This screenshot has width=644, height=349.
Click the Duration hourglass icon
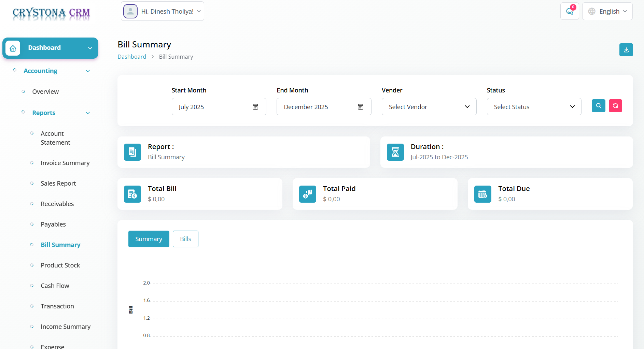[395, 152]
